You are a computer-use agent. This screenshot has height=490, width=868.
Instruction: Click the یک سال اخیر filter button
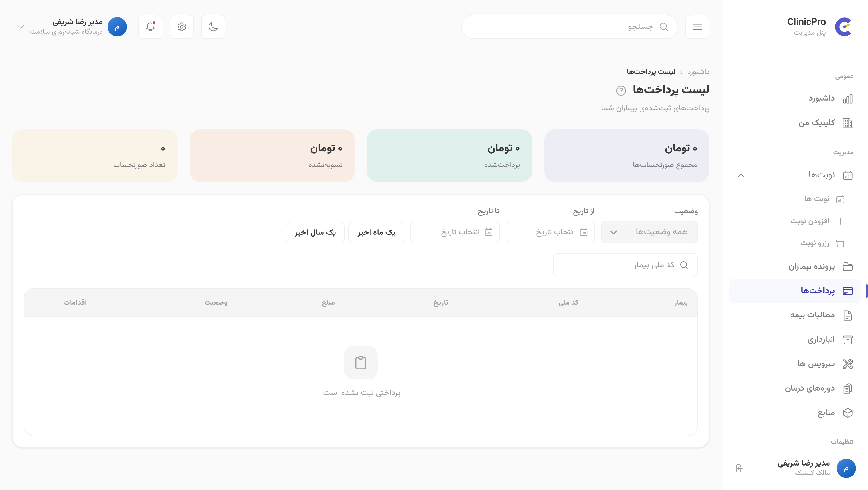point(315,232)
